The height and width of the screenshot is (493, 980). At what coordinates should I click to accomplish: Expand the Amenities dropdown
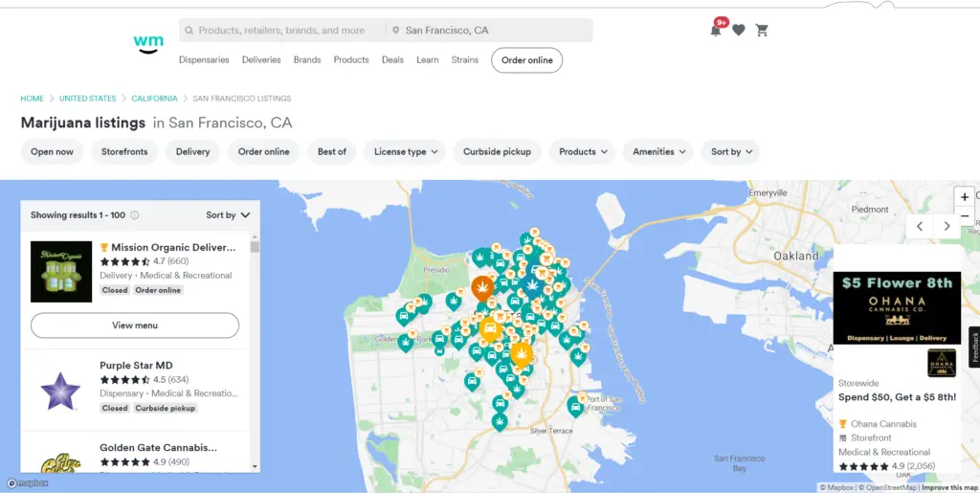[658, 152]
